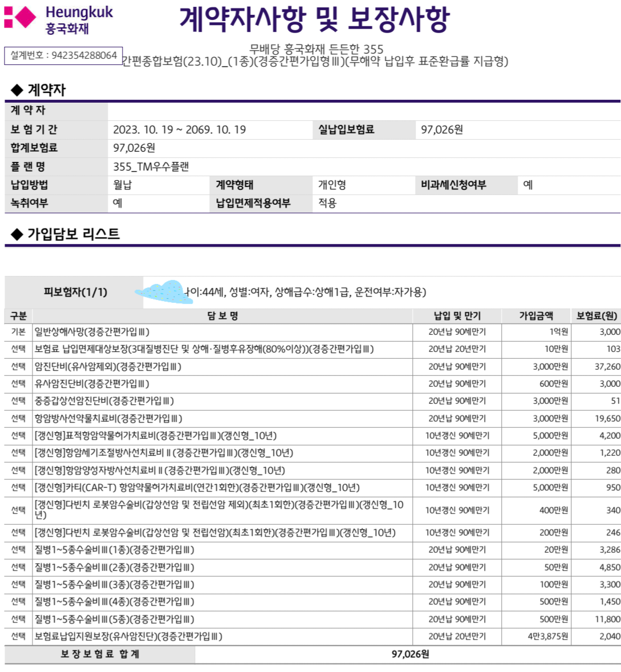Select the 암진단비(유사암제외) row name
This screenshot has height=672, width=621.
[x=108, y=367]
